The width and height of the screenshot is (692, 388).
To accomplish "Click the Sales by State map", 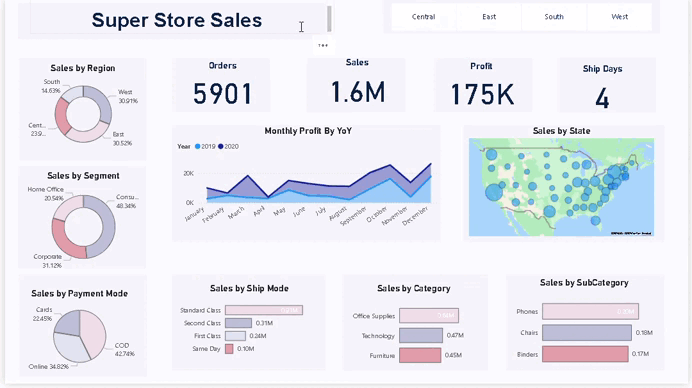I will pyautogui.click(x=561, y=187).
